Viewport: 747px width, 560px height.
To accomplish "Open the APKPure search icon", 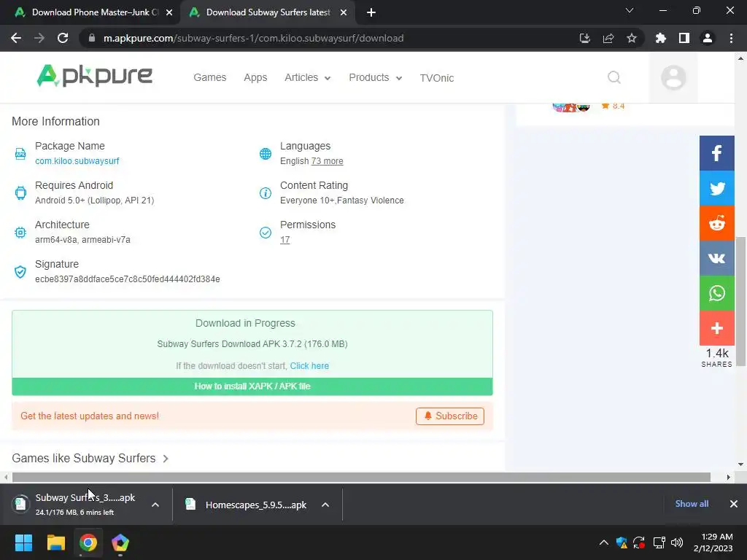I will (614, 77).
